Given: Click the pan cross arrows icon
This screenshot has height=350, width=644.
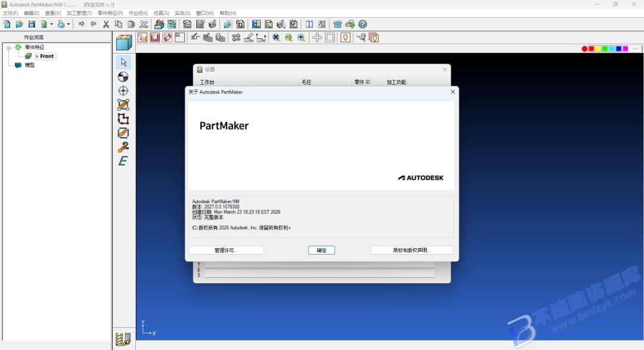Looking at the screenshot, I should [x=317, y=38].
